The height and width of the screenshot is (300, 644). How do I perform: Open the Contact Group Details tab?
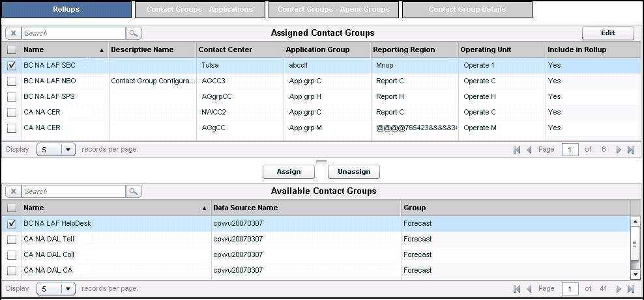pos(467,10)
